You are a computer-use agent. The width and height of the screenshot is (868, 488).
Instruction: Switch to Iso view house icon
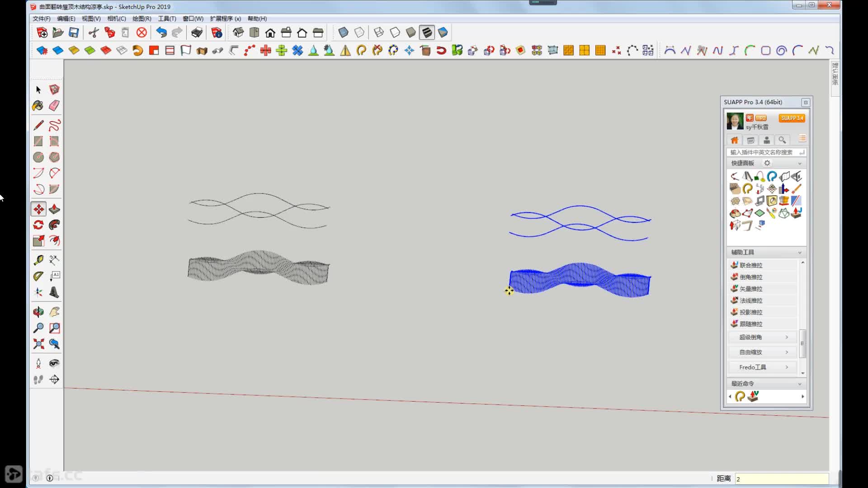click(238, 33)
